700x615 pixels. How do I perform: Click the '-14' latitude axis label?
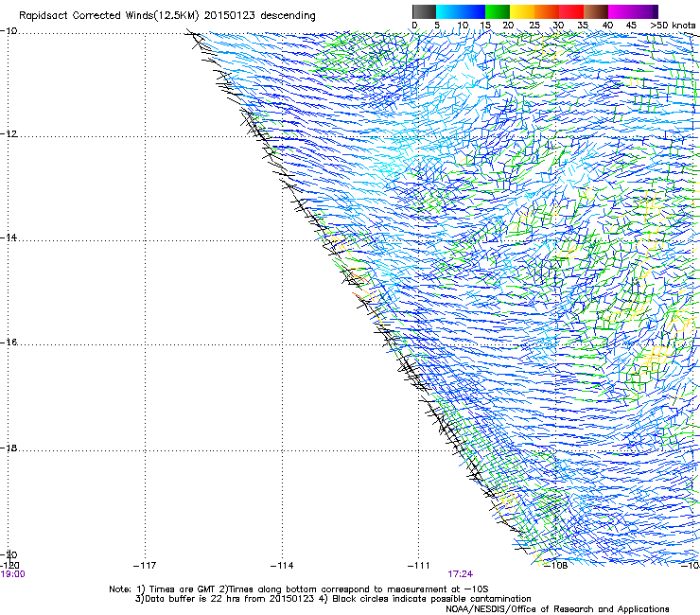(x=9, y=237)
